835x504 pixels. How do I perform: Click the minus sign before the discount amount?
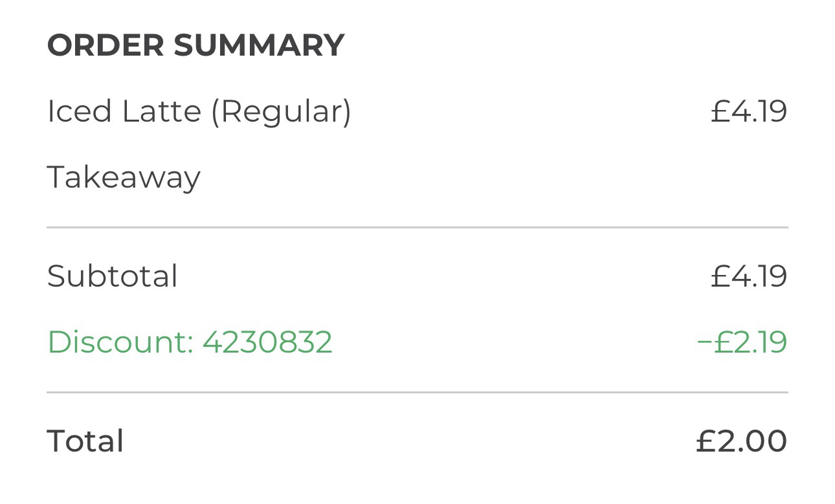tap(704, 342)
